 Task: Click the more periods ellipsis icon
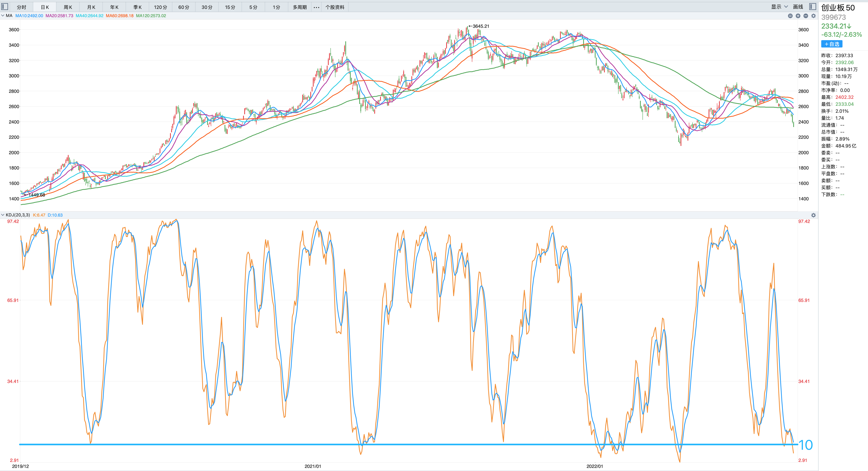(x=316, y=7)
